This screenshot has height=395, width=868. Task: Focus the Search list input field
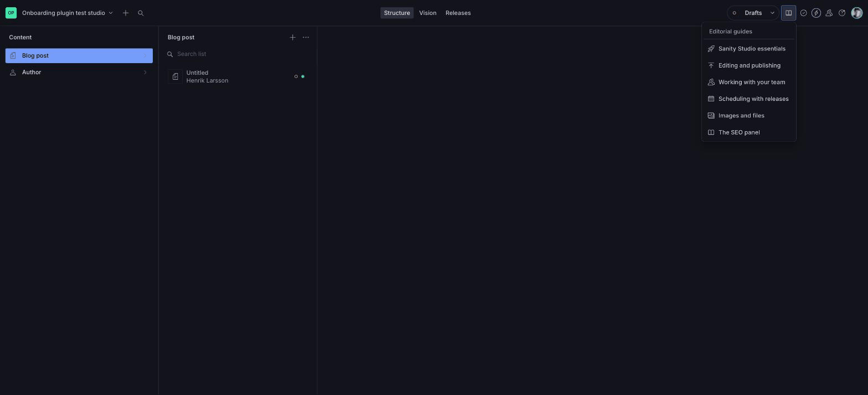point(238,54)
